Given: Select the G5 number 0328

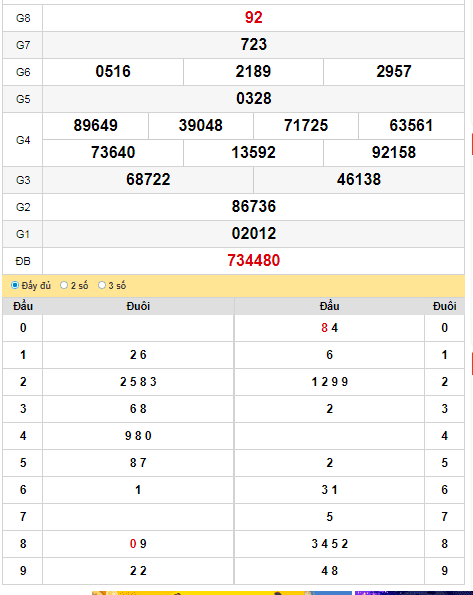Looking at the screenshot, I should click(254, 98).
